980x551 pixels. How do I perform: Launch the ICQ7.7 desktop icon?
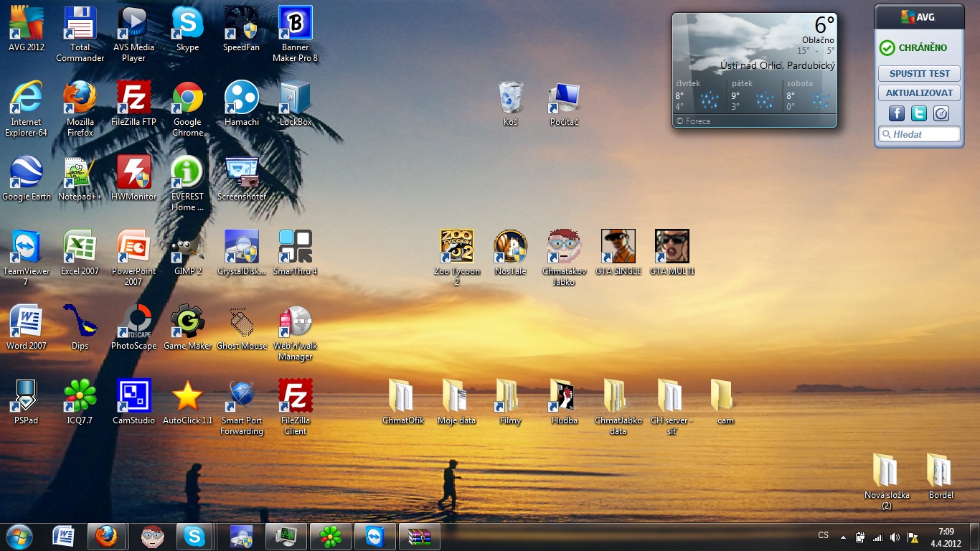(x=80, y=396)
